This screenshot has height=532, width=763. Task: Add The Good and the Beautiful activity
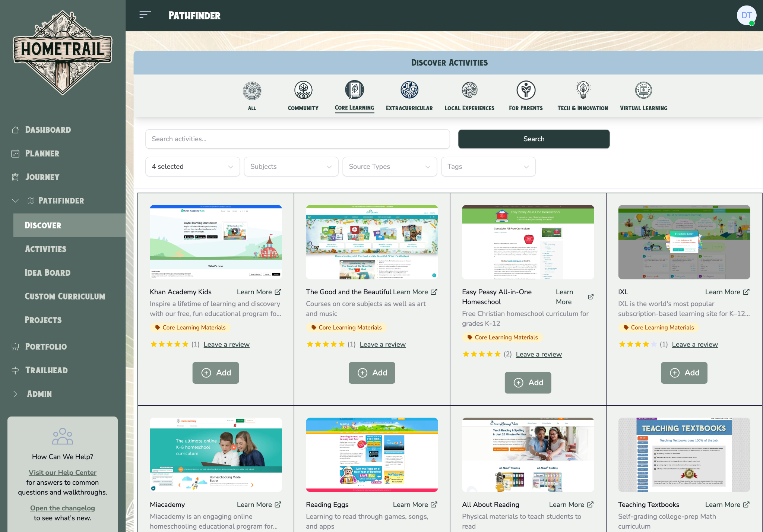tap(372, 373)
